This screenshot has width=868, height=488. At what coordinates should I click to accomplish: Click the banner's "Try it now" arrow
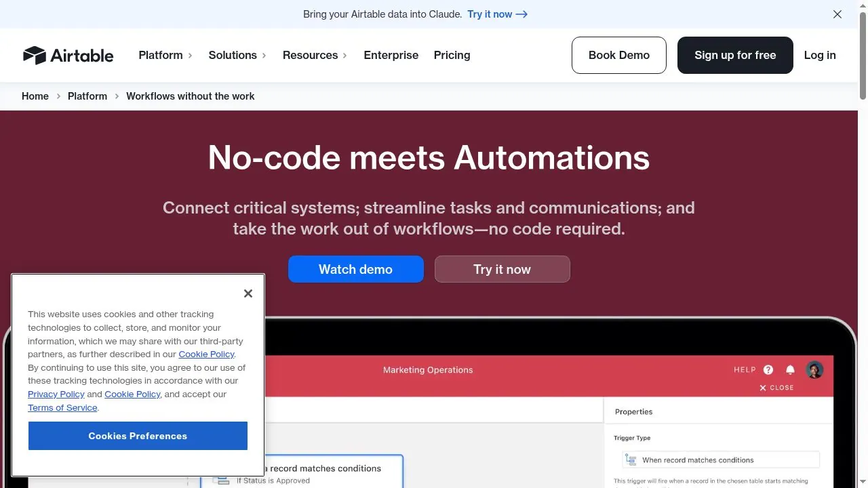(x=521, y=14)
